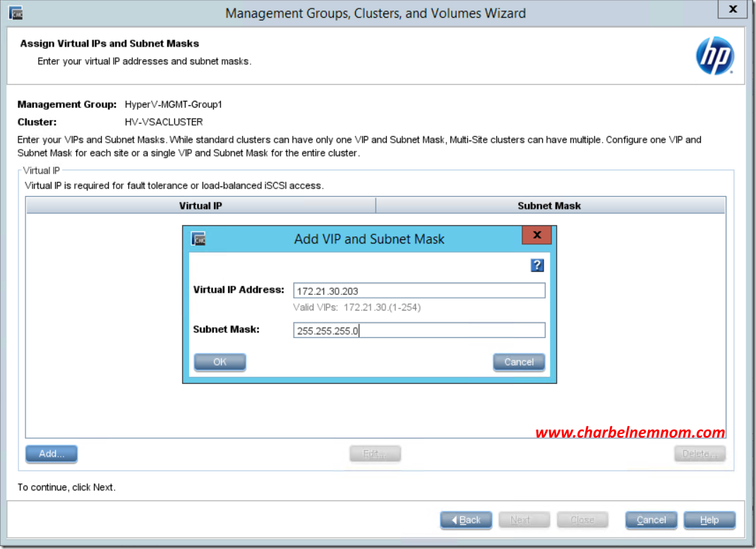Screen dimensions: 756x549
Task: Click the disabled Next button
Action: [x=524, y=520]
